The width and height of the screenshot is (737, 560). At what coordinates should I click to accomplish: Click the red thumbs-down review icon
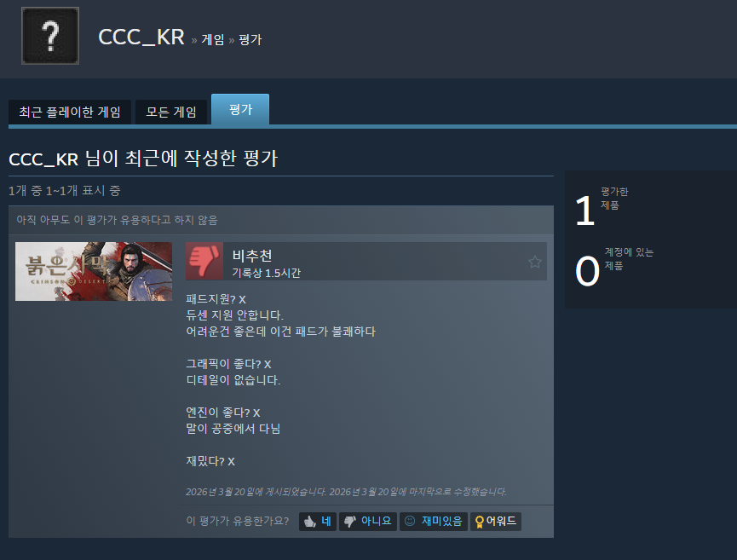pos(204,262)
